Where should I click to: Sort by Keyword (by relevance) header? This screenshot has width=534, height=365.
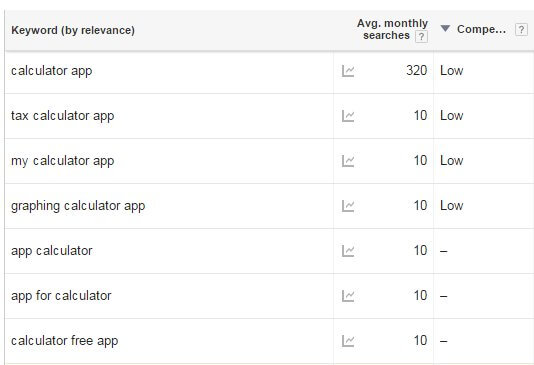tap(73, 30)
